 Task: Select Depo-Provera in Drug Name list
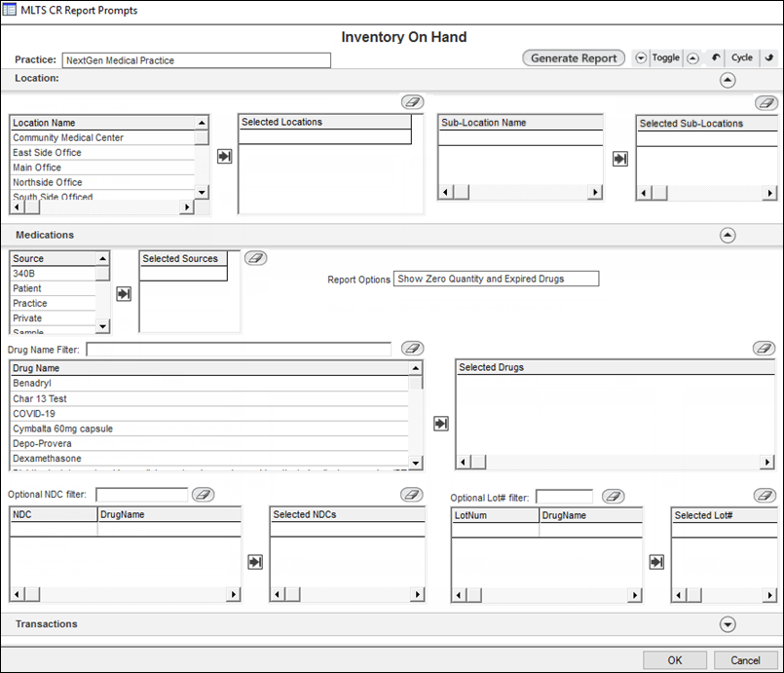(209, 443)
